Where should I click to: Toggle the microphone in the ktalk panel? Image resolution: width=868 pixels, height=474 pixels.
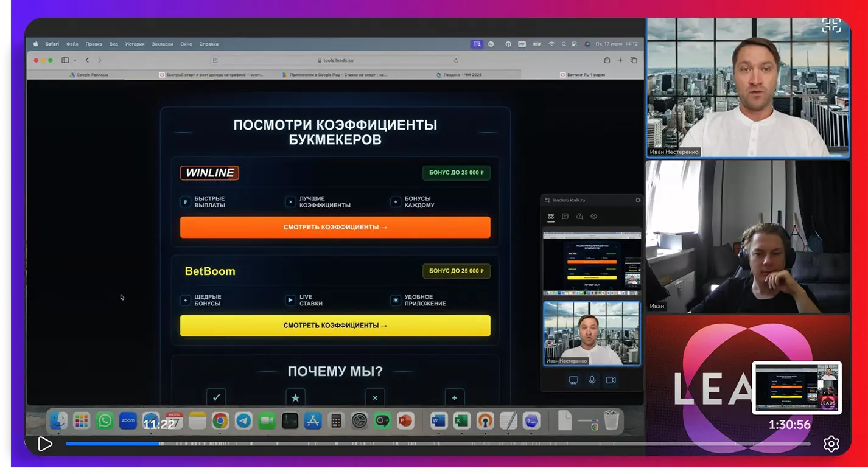[x=592, y=380]
